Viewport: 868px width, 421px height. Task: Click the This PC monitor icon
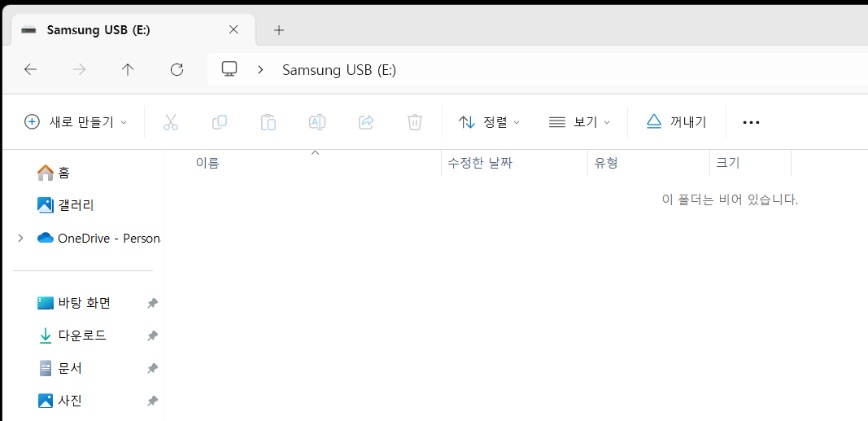pos(229,69)
